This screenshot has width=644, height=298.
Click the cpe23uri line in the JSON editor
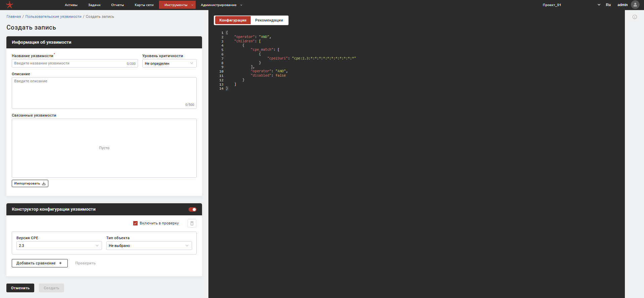click(x=311, y=58)
